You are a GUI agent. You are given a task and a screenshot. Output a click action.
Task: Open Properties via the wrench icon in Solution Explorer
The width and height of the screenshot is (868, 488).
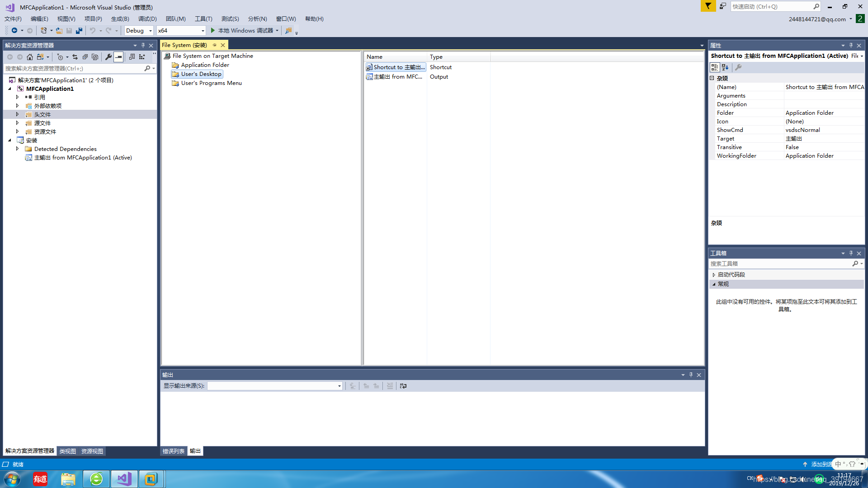click(108, 57)
